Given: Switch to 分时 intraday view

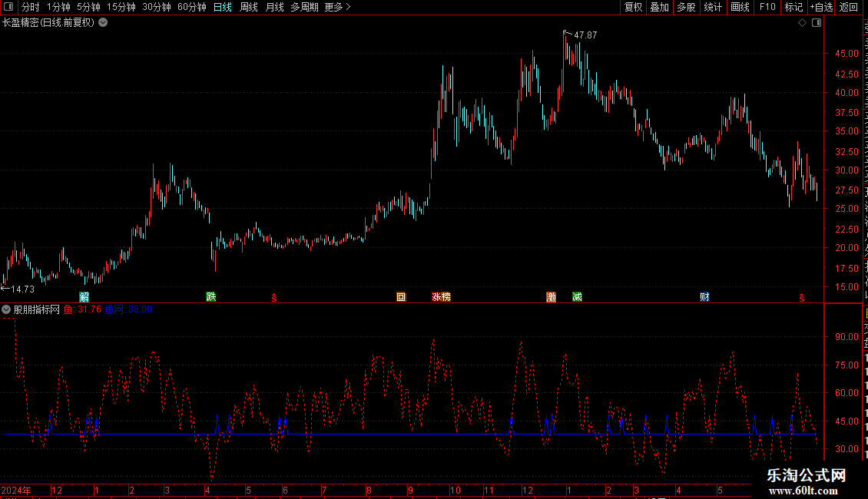Looking at the screenshot, I should tap(31, 7).
